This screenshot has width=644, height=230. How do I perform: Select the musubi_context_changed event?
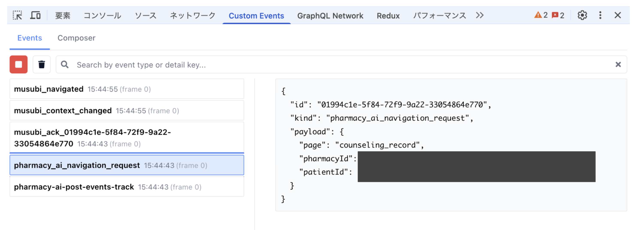point(127,111)
